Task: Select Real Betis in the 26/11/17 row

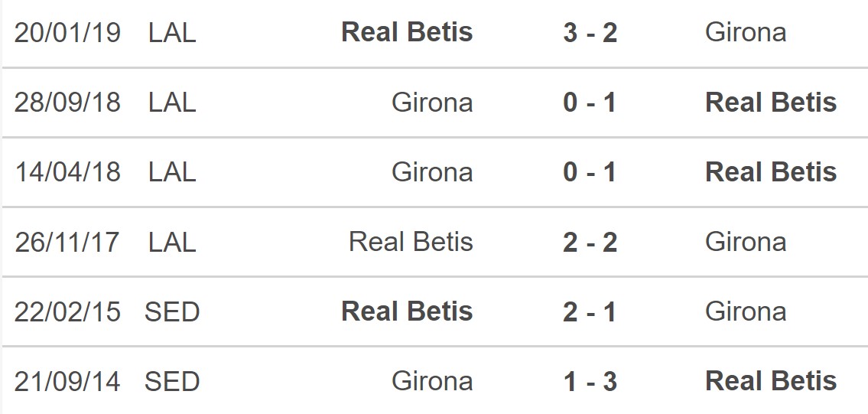Action: [x=411, y=242]
